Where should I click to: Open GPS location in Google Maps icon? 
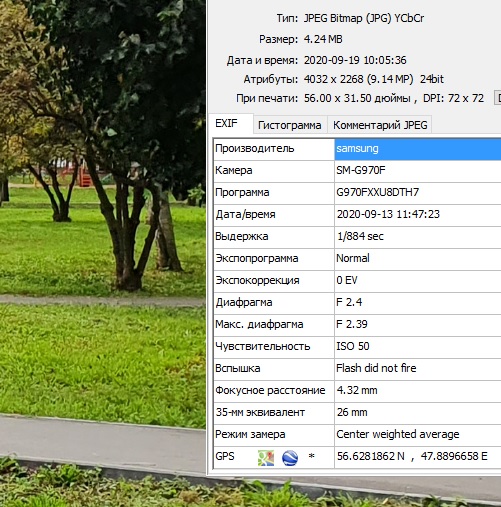point(266,457)
